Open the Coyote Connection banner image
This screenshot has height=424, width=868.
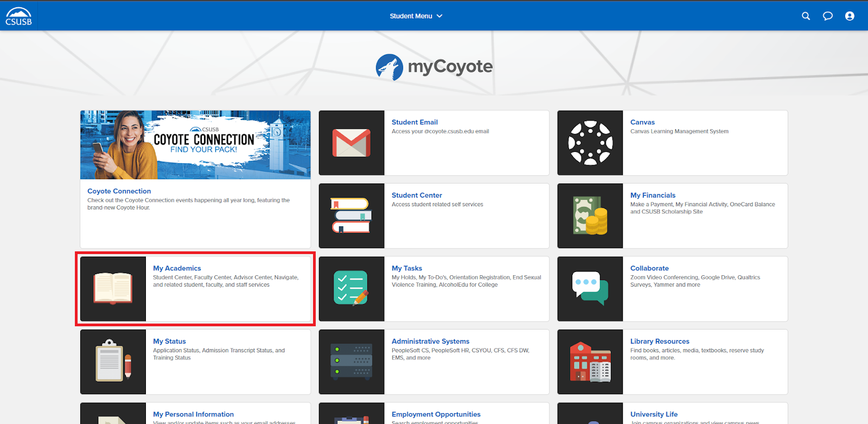[195, 145]
